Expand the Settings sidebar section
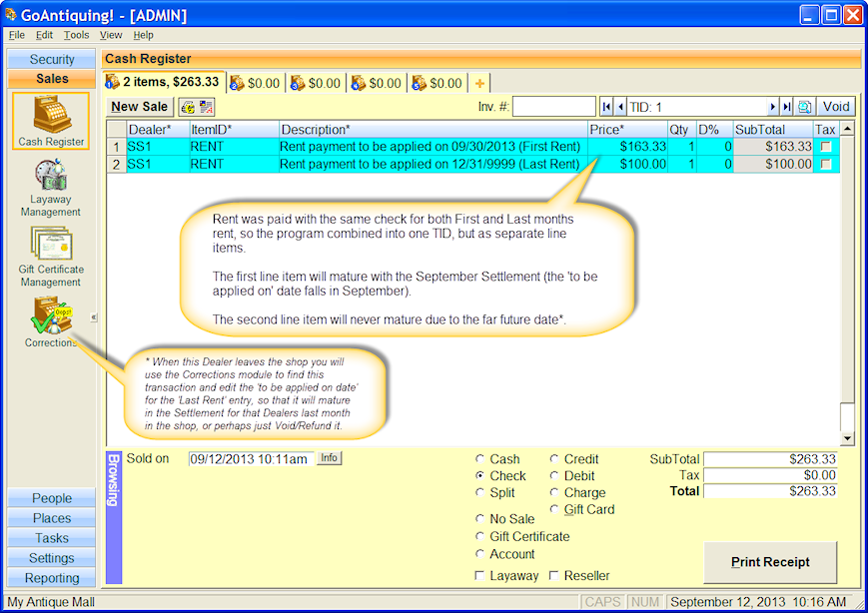 [52, 558]
